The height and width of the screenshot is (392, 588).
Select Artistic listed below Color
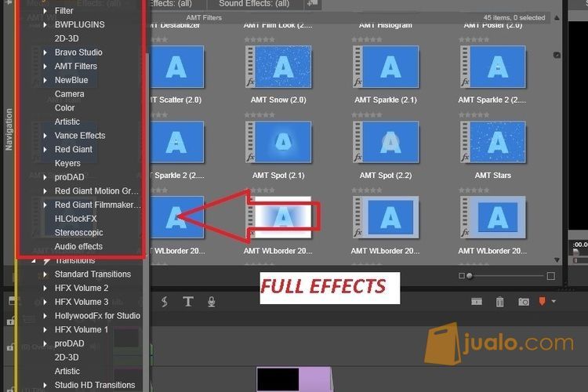(67, 122)
